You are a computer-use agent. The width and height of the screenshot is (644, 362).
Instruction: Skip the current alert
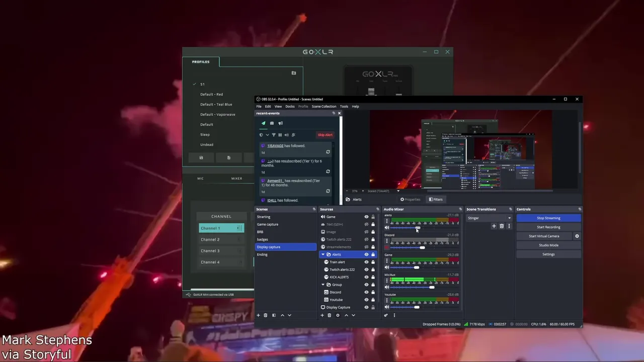coord(325,135)
